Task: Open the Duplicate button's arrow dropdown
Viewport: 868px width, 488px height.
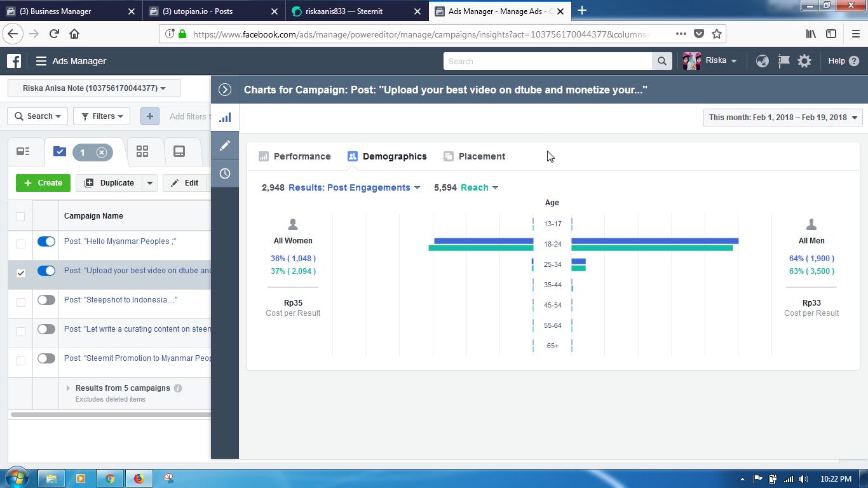Action: (x=150, y=183)
